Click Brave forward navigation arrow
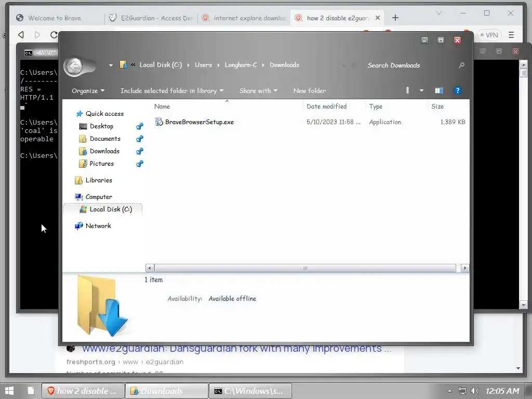 pyautogui.click(x=37, y=35)
